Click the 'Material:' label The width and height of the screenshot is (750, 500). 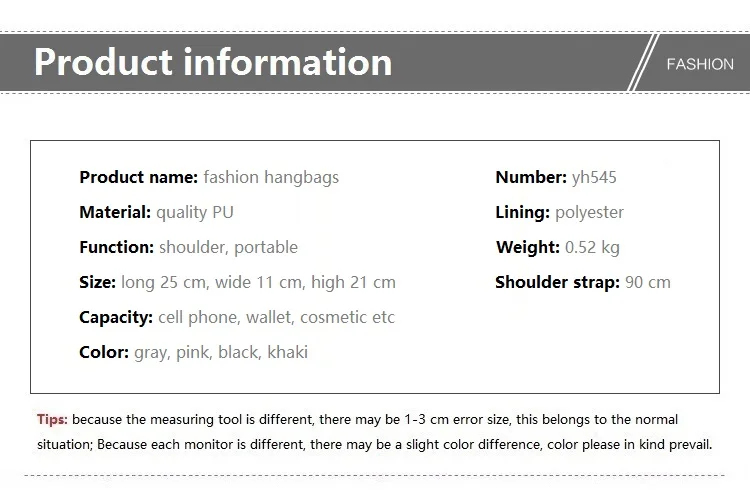point(115,212)
